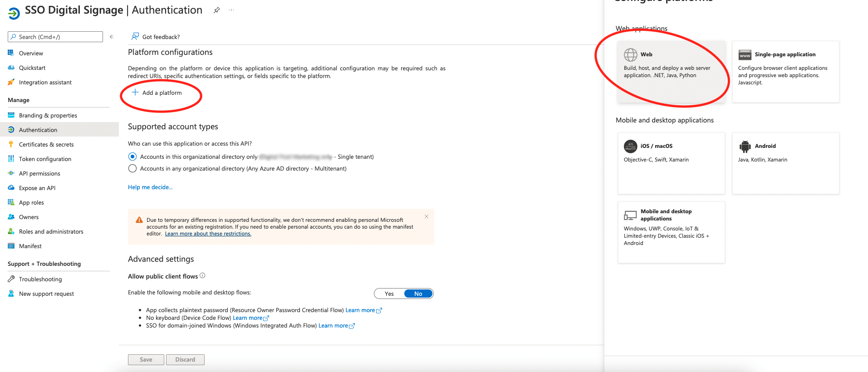
Task: Click the Expose an API cloud icon
Action: click(x=11, y=188)
